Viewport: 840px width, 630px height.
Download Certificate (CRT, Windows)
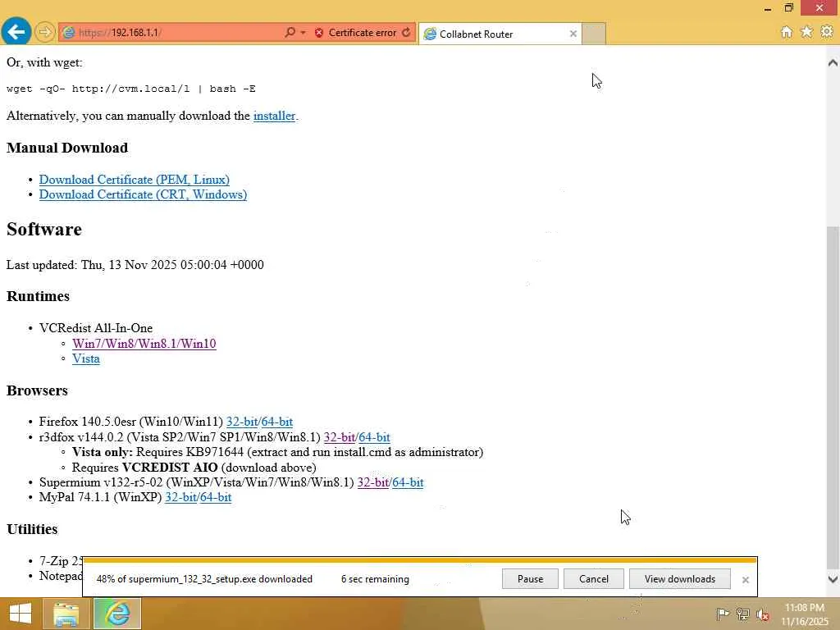pos(143,194)
